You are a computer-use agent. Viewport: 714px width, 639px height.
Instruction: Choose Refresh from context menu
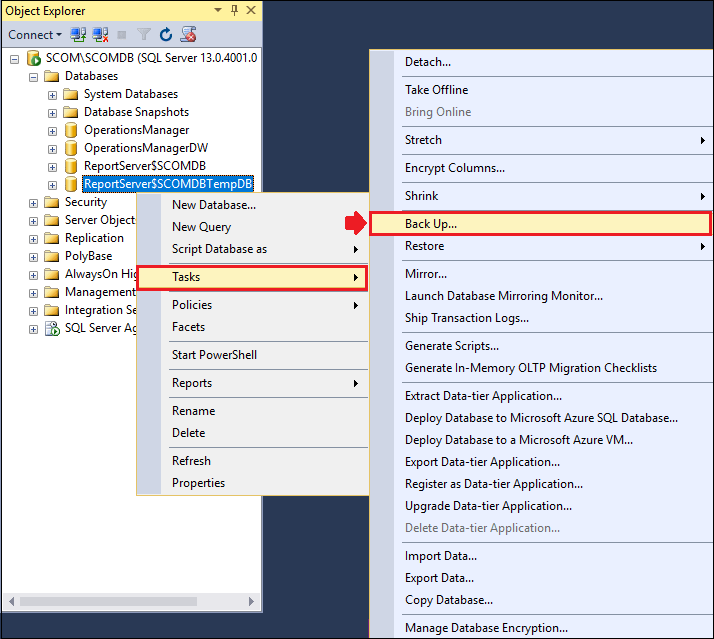coord(253,461)
